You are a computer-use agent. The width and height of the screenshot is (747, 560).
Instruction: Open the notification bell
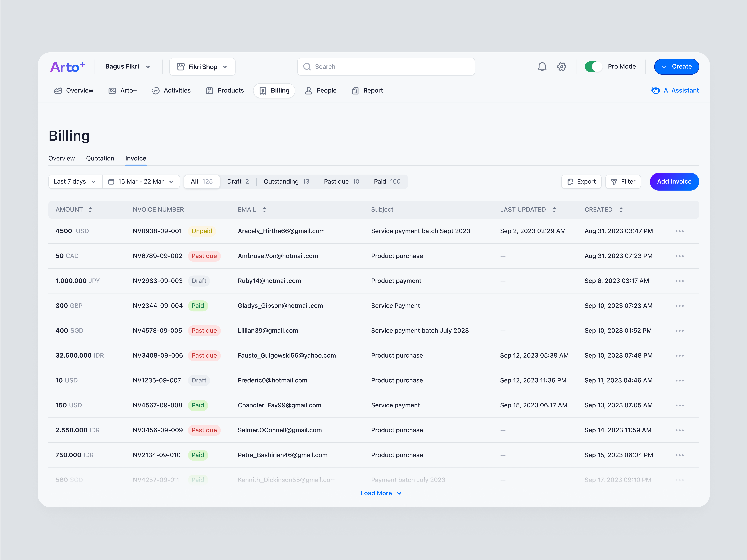coord(542,66)
